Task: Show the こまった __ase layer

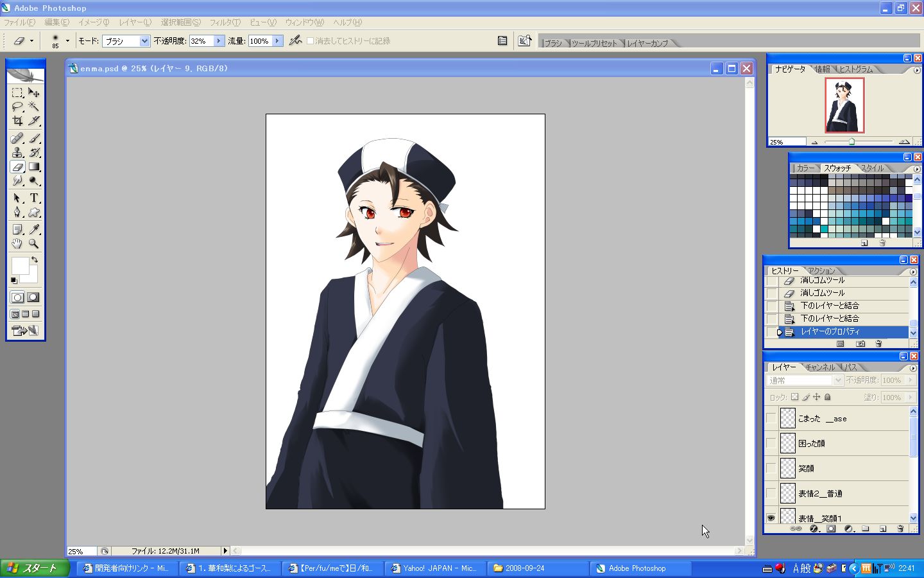Action: pyautogui.click(x=771, y=418)
